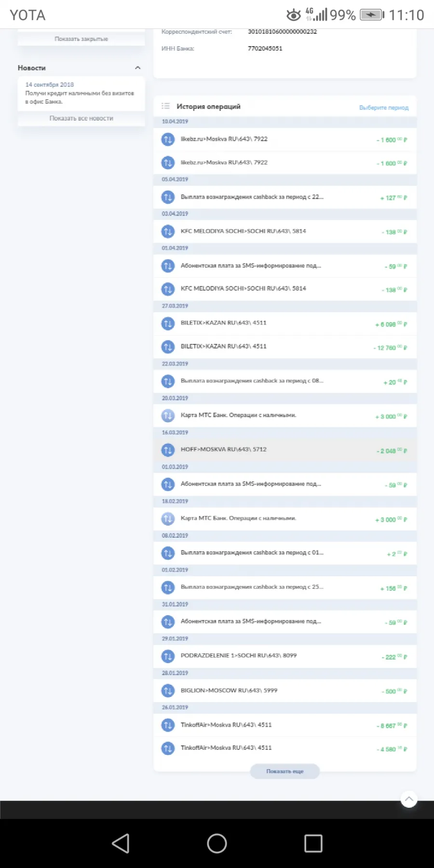Open the cashback payout +127 row
This screenshot has width=434, height=868.
(x=285, y=197)
